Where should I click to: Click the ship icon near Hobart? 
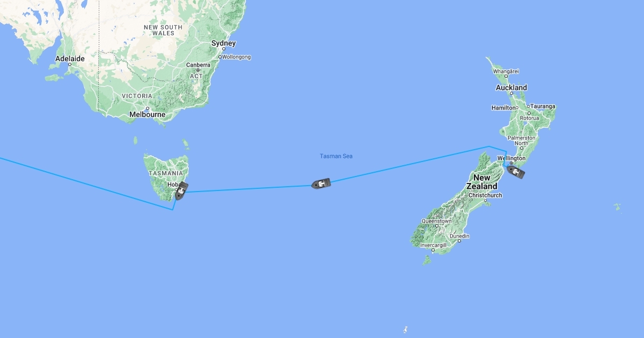[182, 190]
